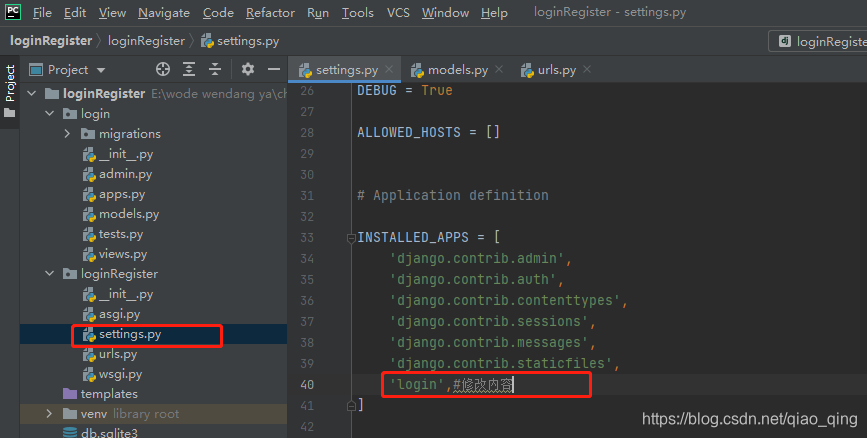Image resolution: width=867 pixels, height=438 pixels.
Task: Select the loginRegister package folder in tree
Action: [119, 274]
